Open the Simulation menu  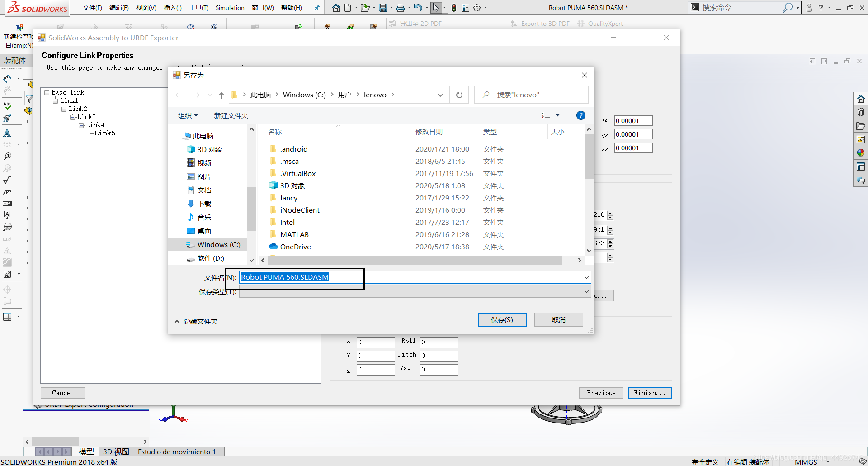click(230, 8)
